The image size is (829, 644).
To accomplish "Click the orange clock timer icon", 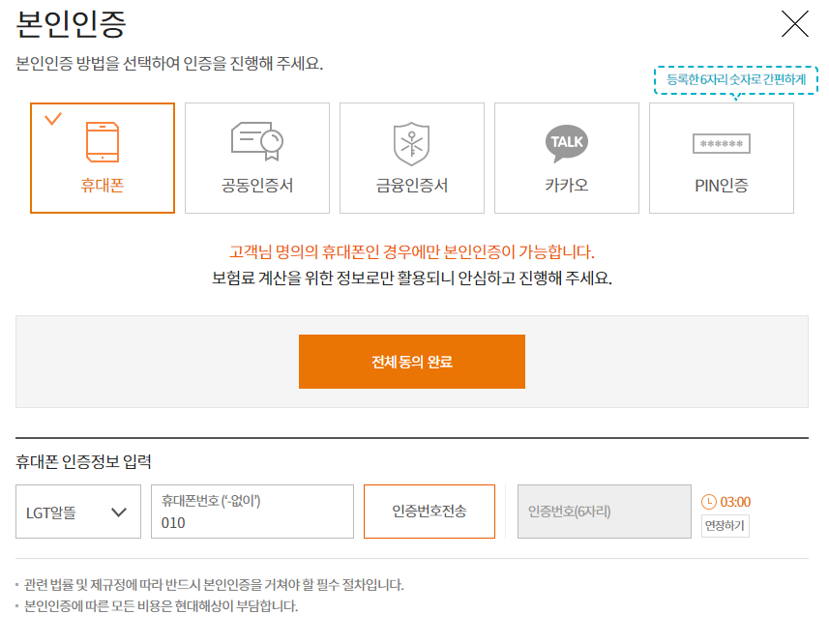I will (709, 502).
